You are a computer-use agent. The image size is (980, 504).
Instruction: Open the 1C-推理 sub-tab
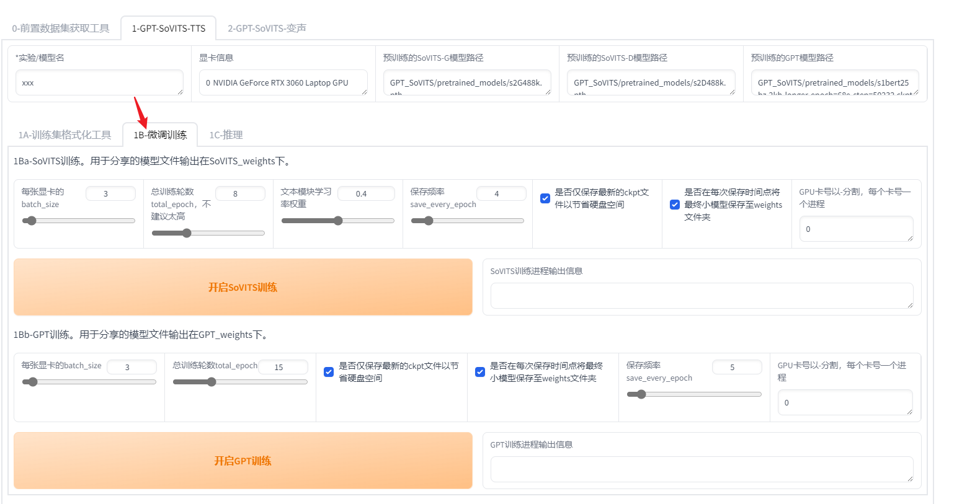tap(226, 135)
